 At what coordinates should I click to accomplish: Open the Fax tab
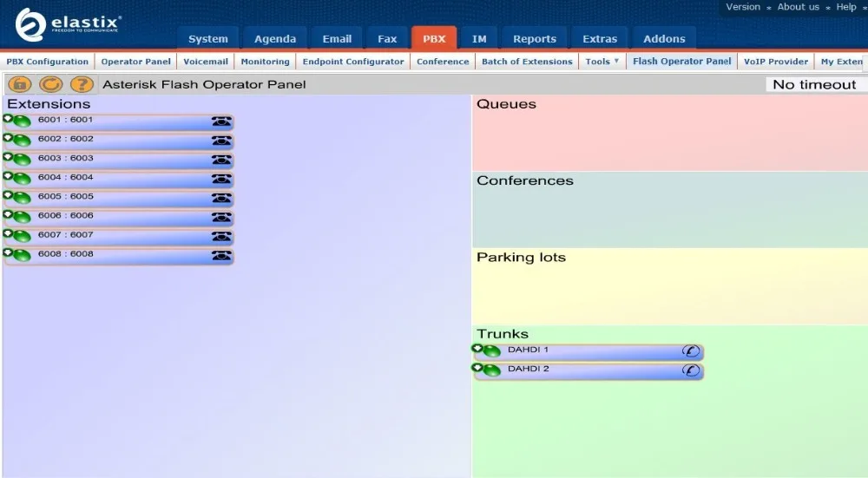coord(387,39)
